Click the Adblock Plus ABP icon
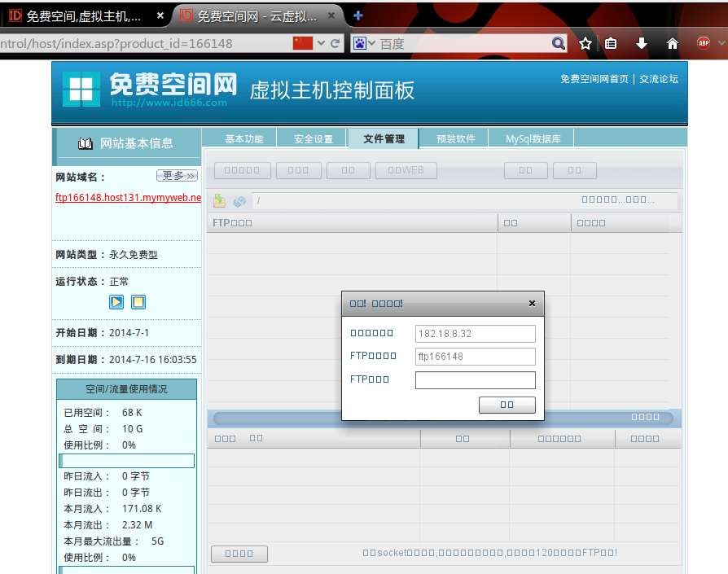 (x=704, y=44)
